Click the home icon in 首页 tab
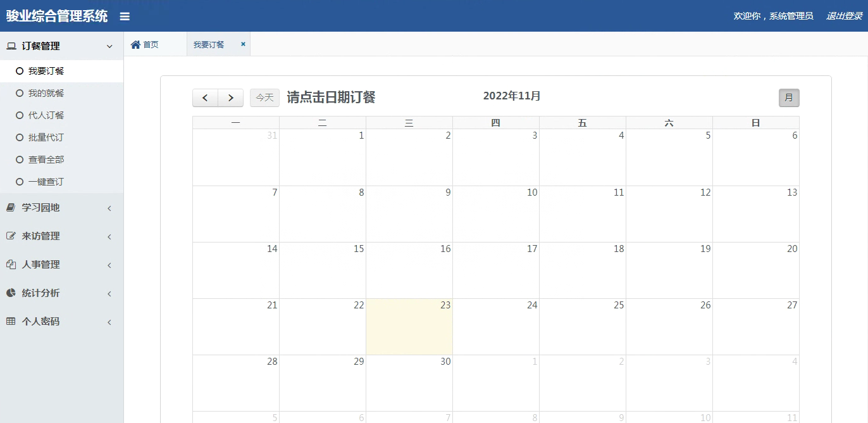 [135, 44]
